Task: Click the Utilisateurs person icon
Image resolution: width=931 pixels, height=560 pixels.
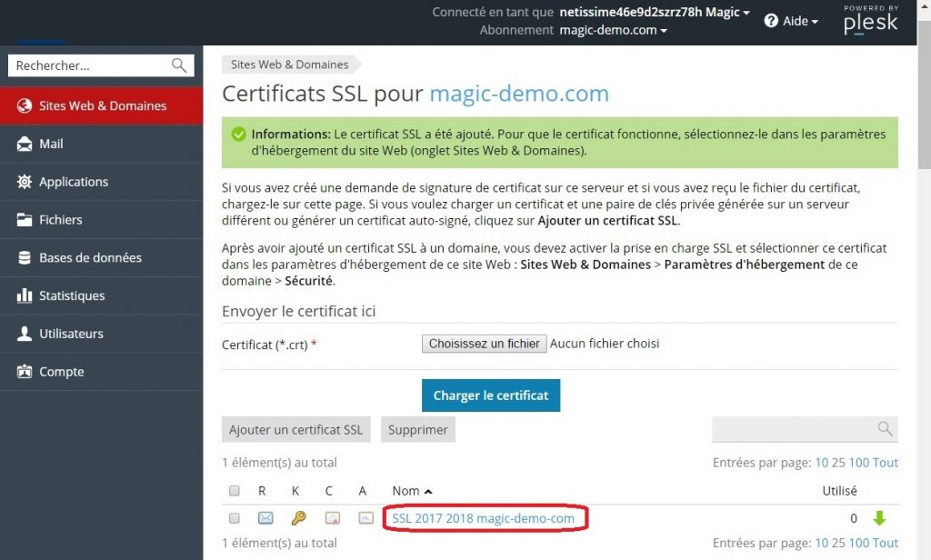Action: 25,334
